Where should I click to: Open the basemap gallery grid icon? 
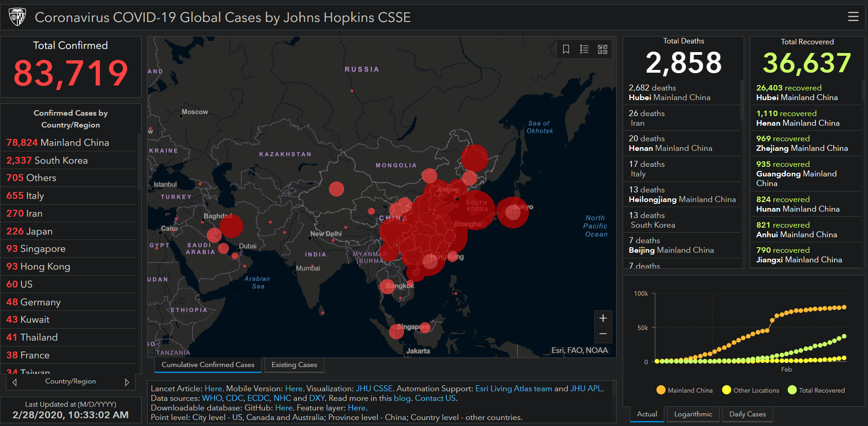tap(603, 49)
